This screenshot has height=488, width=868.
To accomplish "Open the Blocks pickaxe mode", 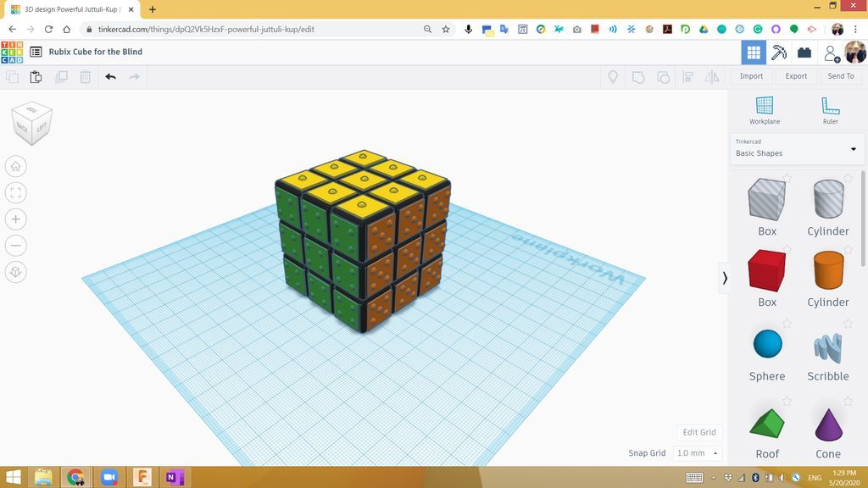I will 779,53.
